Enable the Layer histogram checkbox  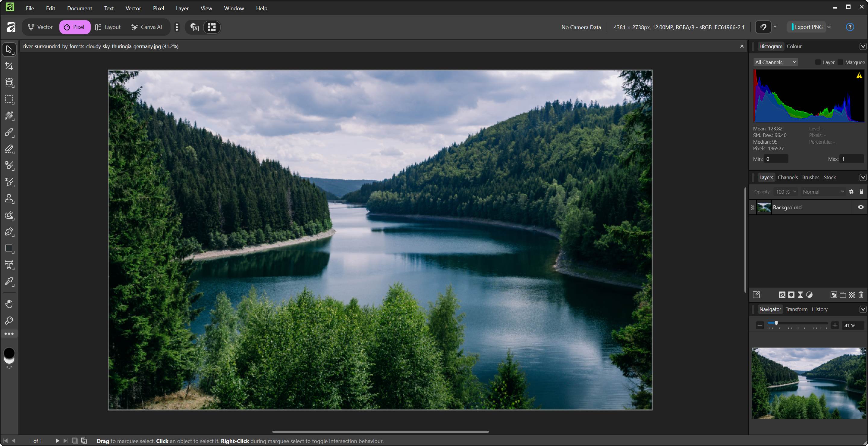818,62
